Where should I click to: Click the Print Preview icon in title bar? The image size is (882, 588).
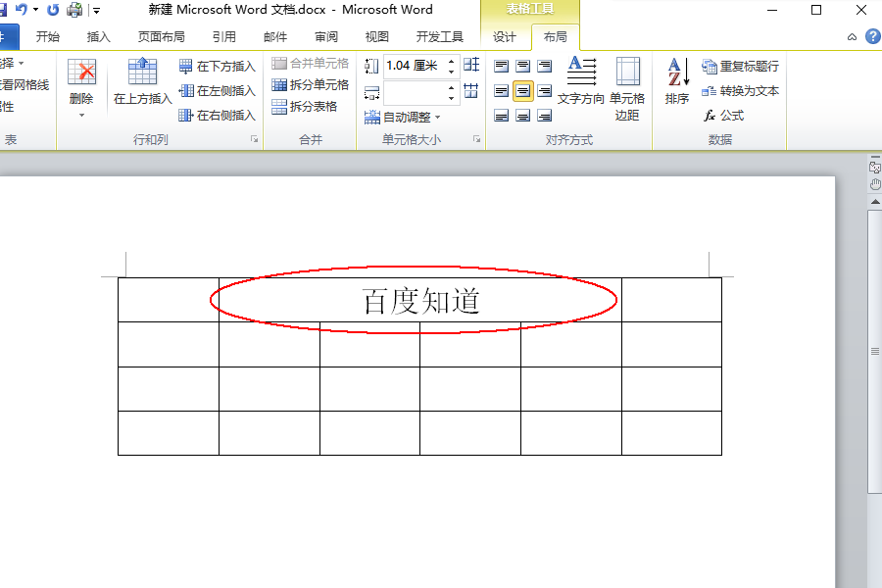(74, 10)
